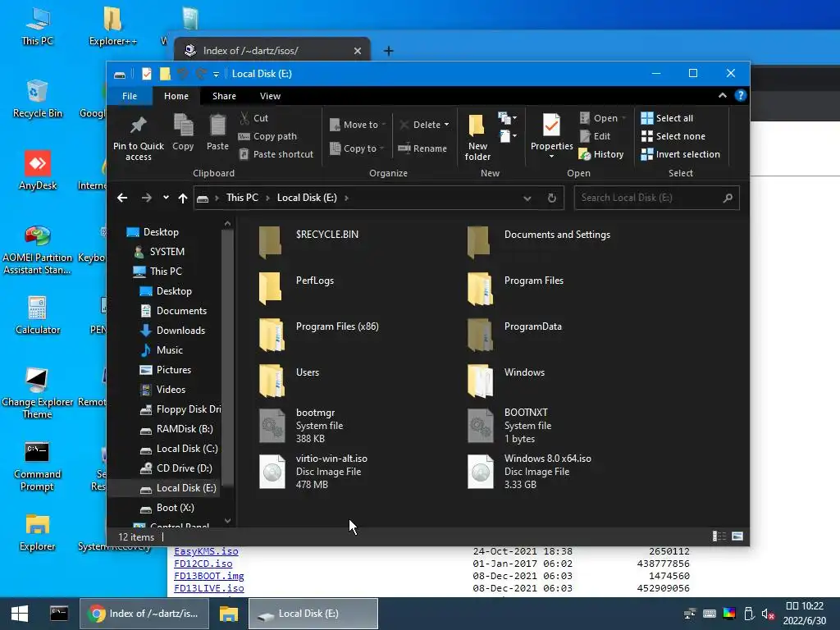Open the EasyKMS.iso link in browser
840x630 pixels.
206,551
